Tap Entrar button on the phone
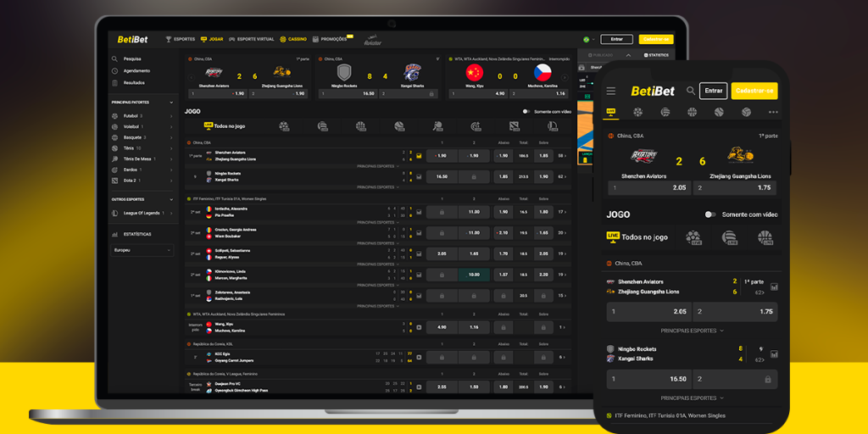This screenshot has height=434, width=868. (x=714, y=91)
